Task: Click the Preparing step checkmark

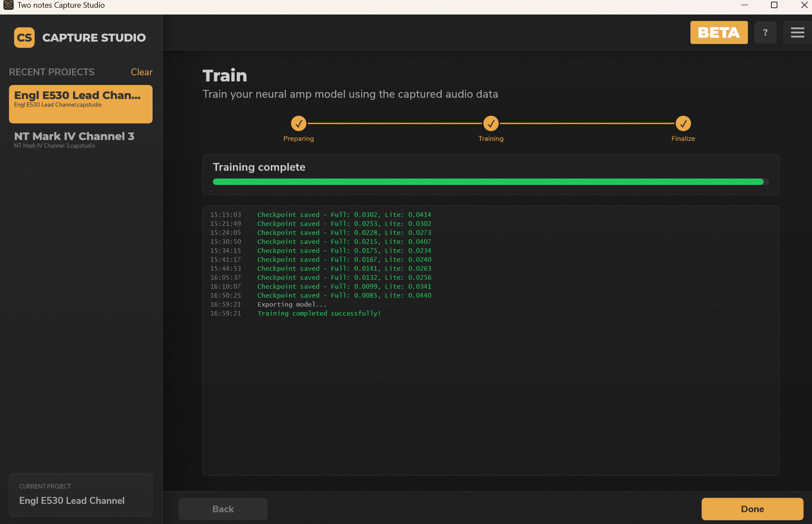Action: coord(299,123)
